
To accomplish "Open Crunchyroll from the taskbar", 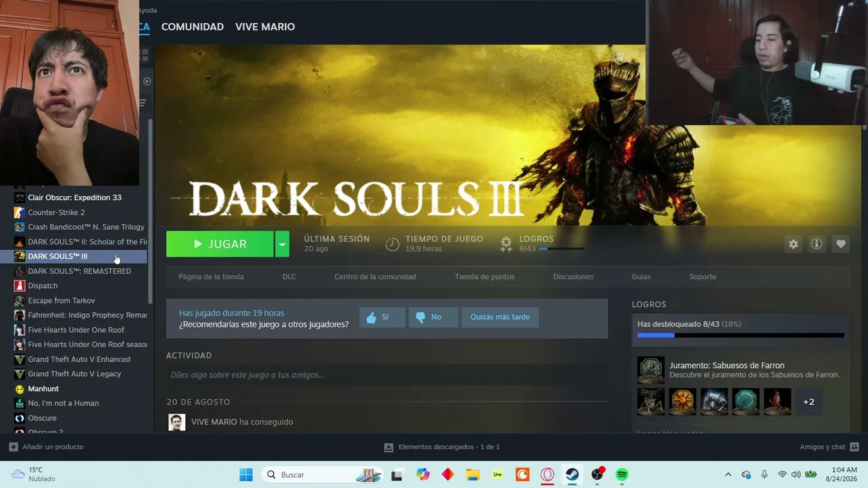I will pos(522,475).
